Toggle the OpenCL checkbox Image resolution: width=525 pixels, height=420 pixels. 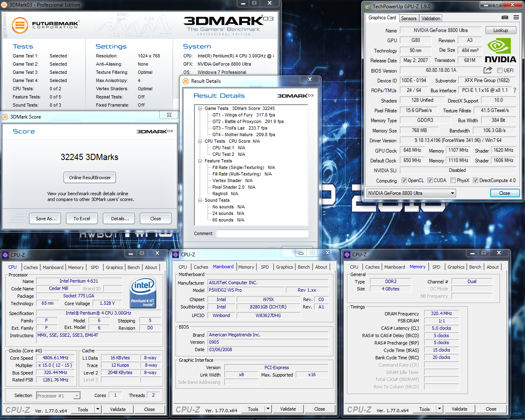click(404, 180)
